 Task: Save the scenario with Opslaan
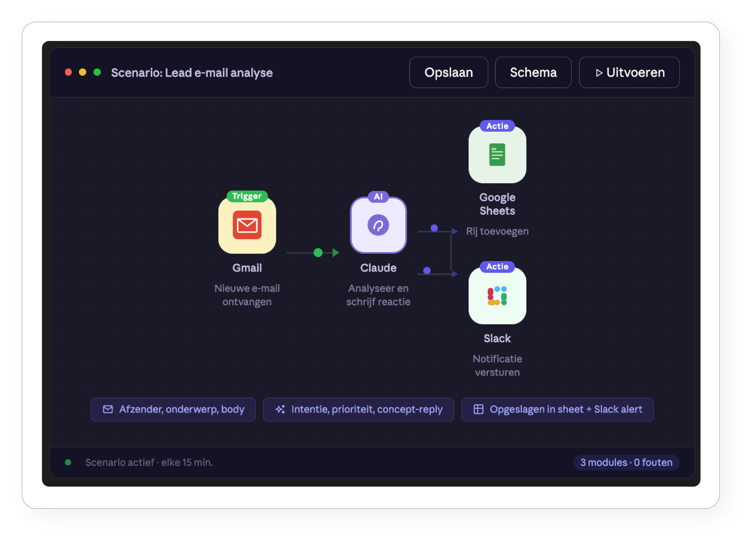[x=448, y=72]
